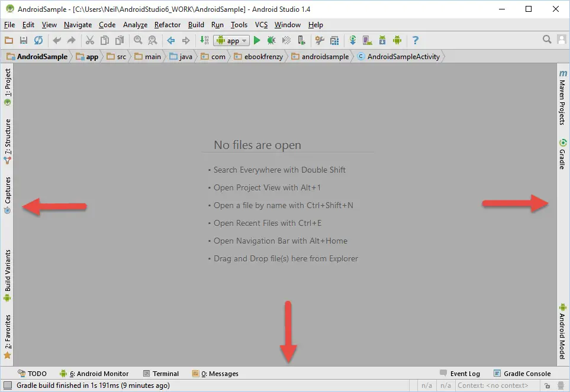Toggle the Gradle side panel
The image size is (570, 392).
click(x=562, y=154)
